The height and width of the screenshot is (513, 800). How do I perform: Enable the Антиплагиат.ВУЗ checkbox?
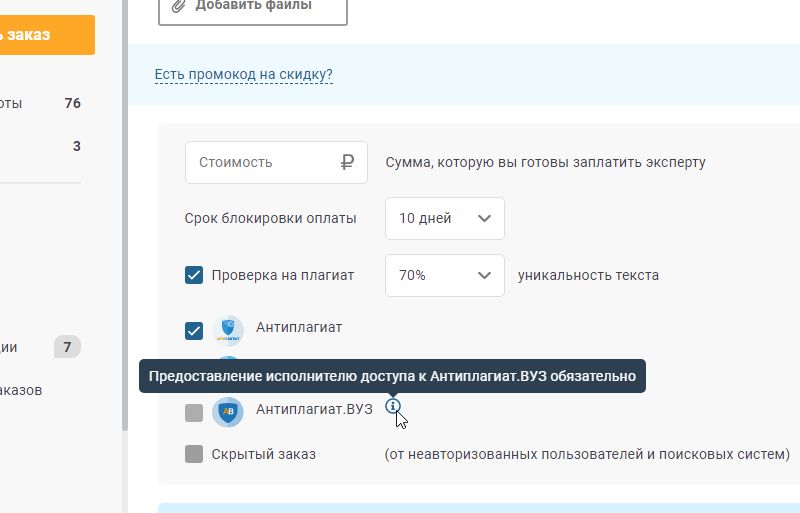[194, 412]
